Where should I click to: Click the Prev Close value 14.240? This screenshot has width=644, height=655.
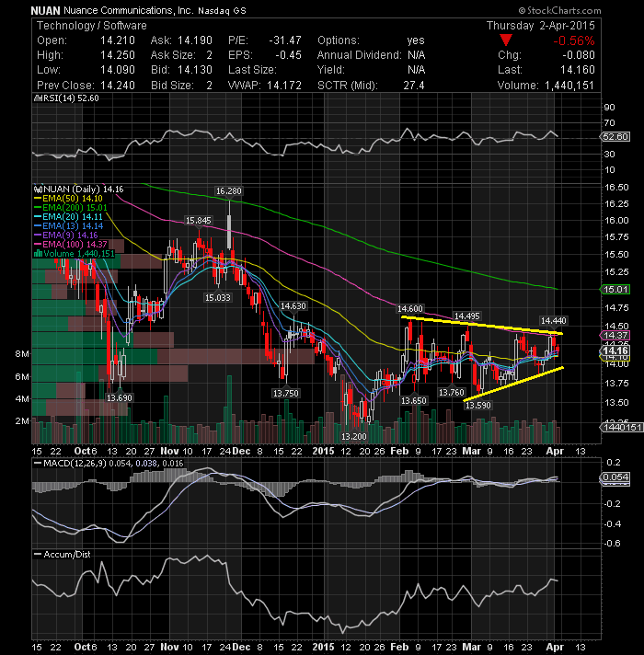(x=118, y=86)
